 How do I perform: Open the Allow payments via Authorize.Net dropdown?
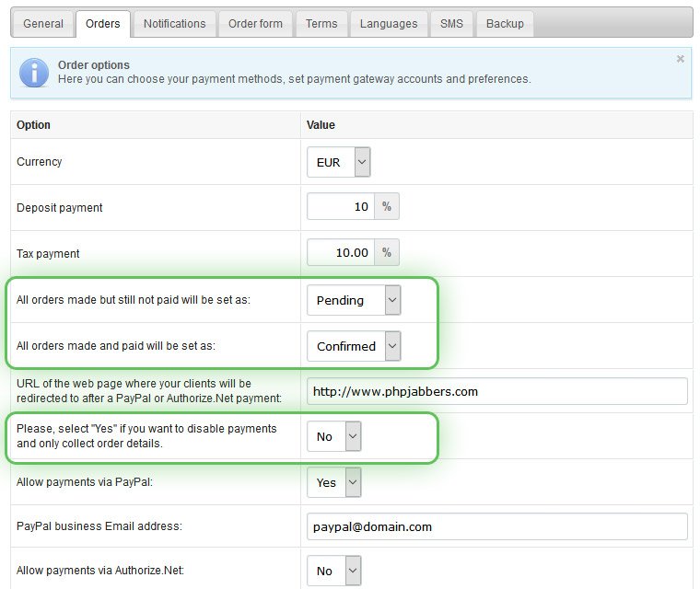point(334,571)
